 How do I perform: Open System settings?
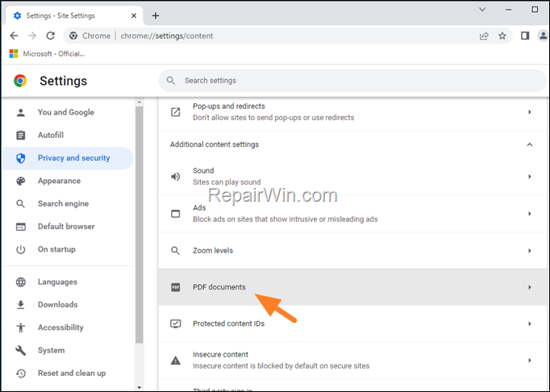(68, 350)
